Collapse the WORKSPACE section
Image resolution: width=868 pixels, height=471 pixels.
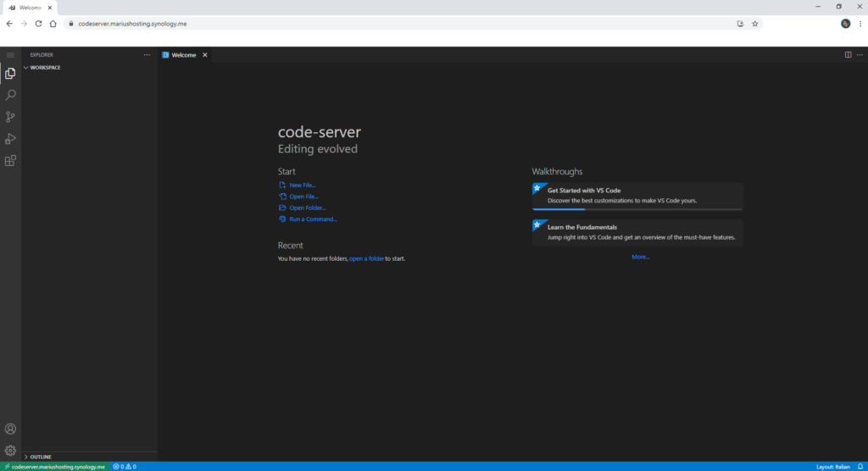(x=44, y=68)
